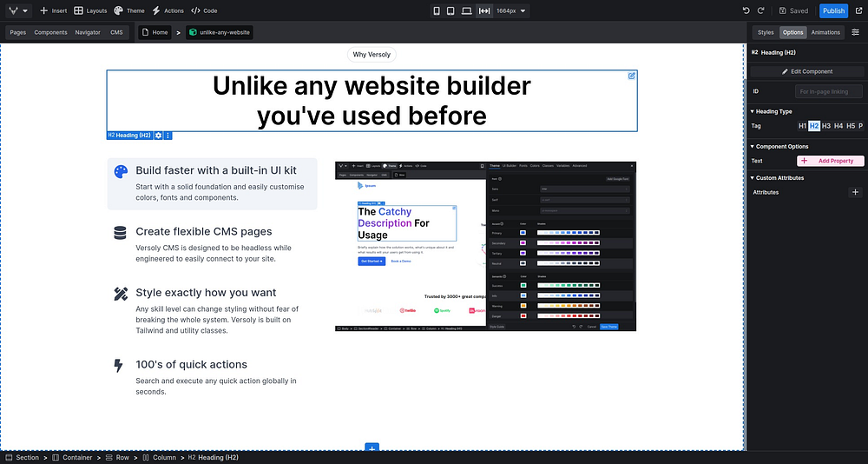Viewport: 868px width, 464px height.
Task: Select the 'Create flexible CMS pages' heading
Action: 204,231
